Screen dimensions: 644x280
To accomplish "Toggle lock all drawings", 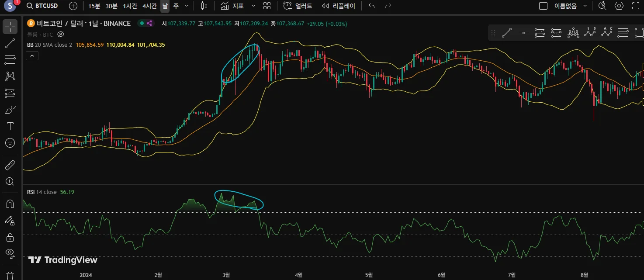I will tap(10, 237).
